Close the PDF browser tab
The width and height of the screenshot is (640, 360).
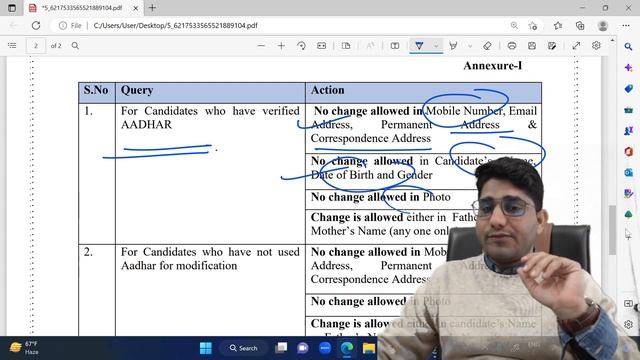click(x=136, y=8)
